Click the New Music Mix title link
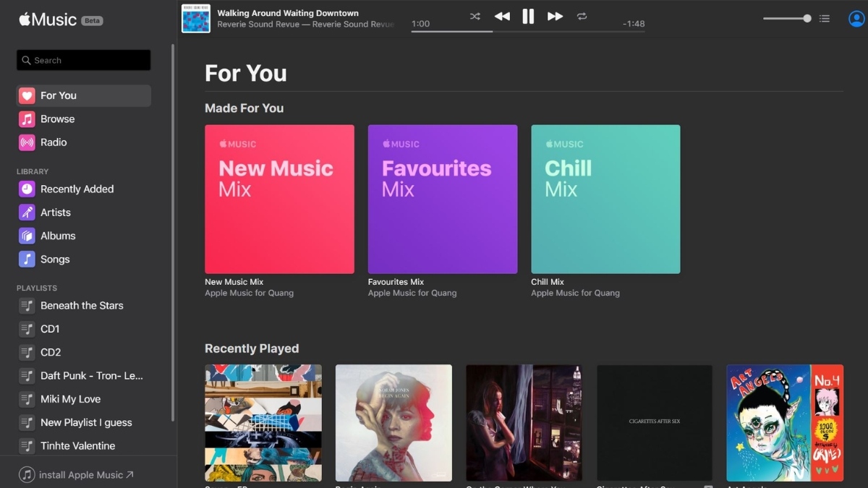 [234, 282]
